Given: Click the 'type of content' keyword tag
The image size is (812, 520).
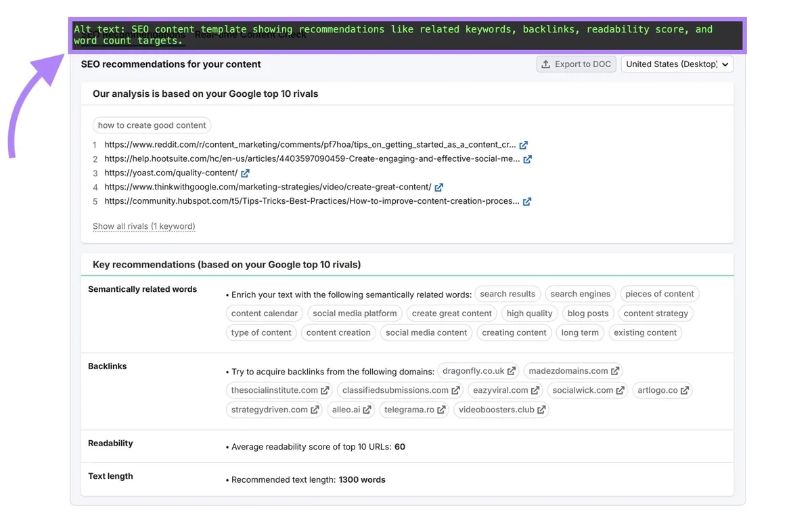Looking at the screenshot, I should coord(261,333).
